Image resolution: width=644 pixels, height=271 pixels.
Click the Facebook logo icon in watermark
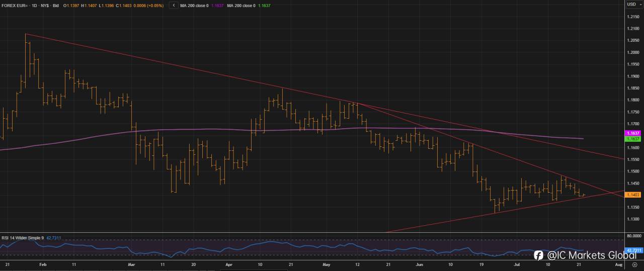point(538,255)
